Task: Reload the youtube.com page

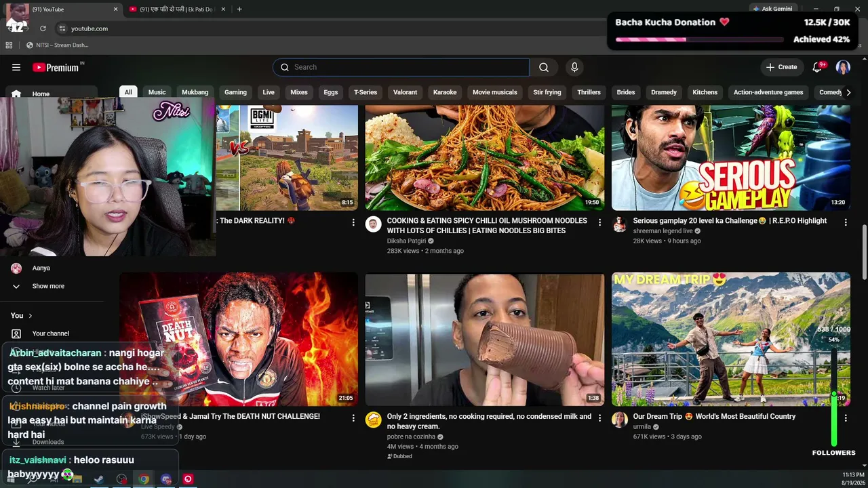Action: click(43, 28)
